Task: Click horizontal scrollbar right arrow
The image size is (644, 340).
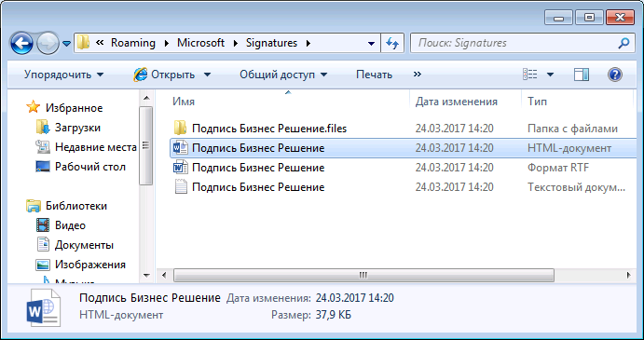Action: [x=628, y=275]
